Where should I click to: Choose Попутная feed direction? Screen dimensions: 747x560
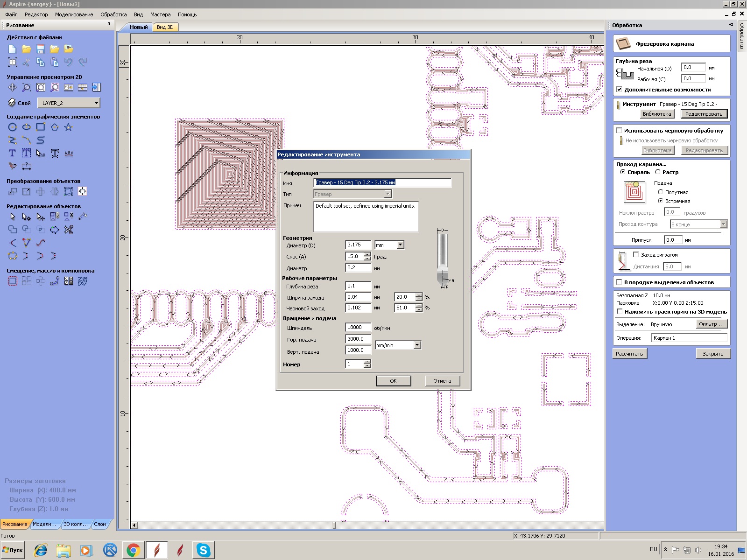coord(660,192)
